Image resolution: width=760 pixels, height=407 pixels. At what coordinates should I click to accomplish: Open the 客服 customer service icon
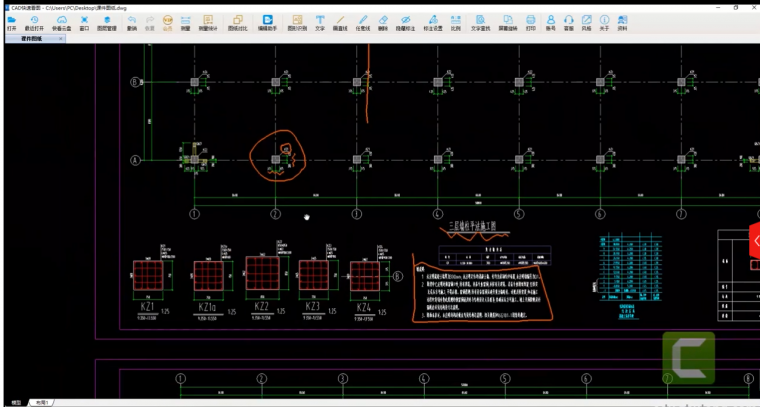point(568,22)
